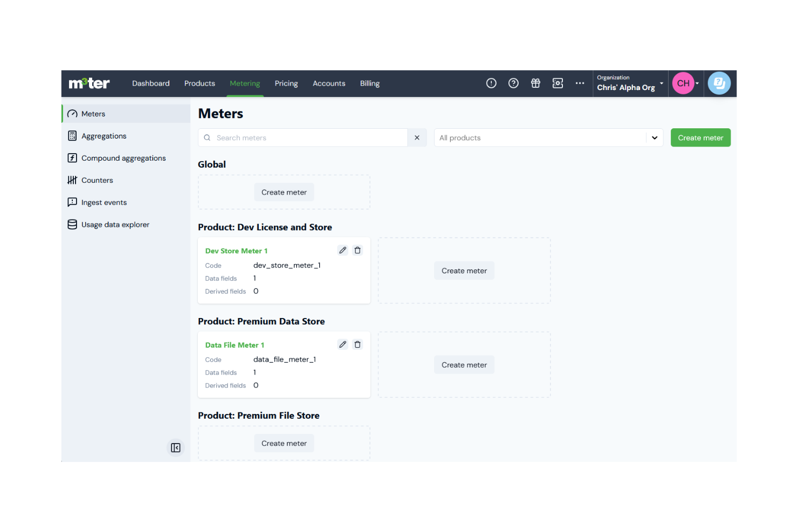The height and width of the screenshot is (532, 798).
Task: Delete Dev Store Meter 1 with trash icon
Action: [357, 250]
